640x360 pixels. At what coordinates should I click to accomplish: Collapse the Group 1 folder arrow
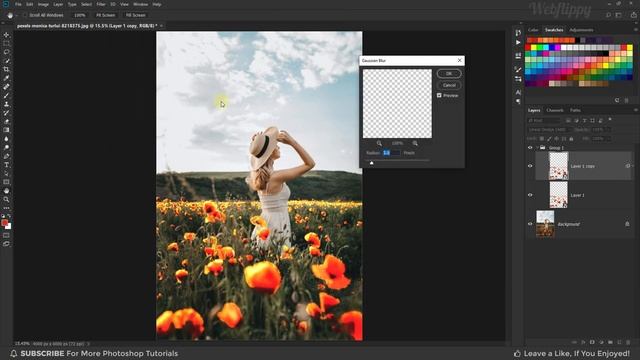(x=537, y=148)
